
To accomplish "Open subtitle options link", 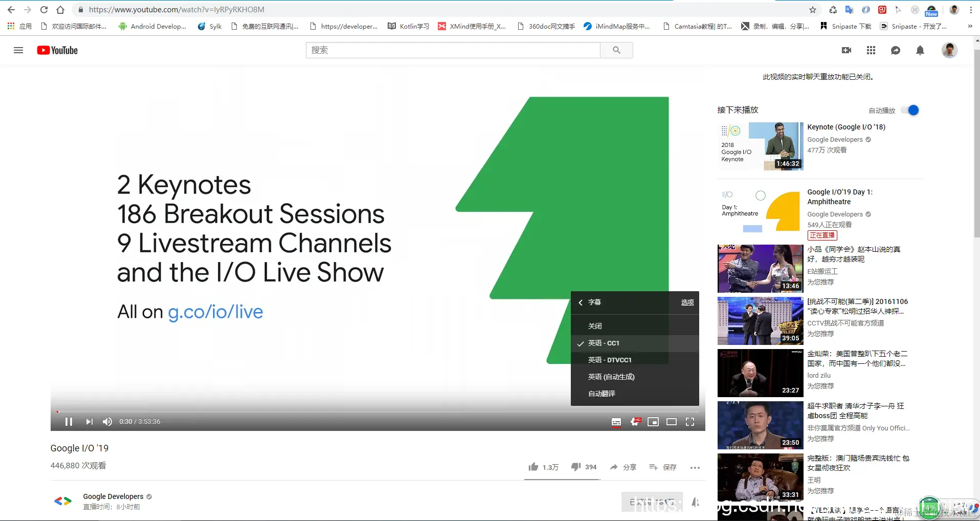I will click(x=687, y=302).
